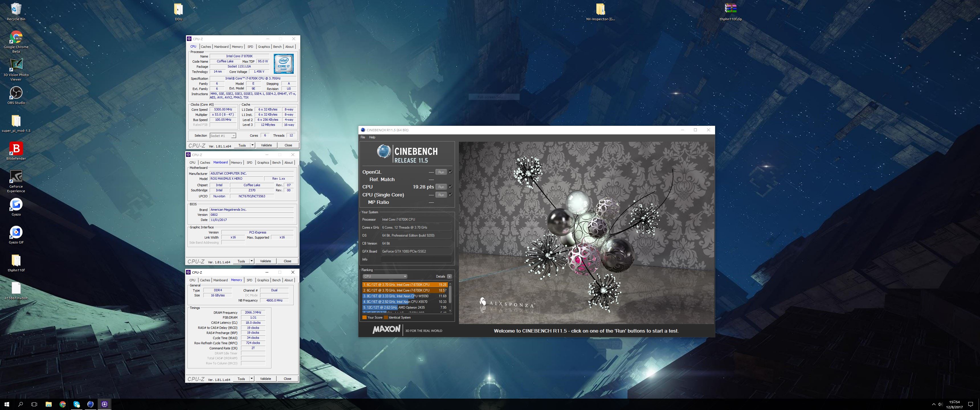Select super_pi_mod-1.5 folder on desktop
The height and width of the screenshot is (410, 980).
click(x=16, y=124)
